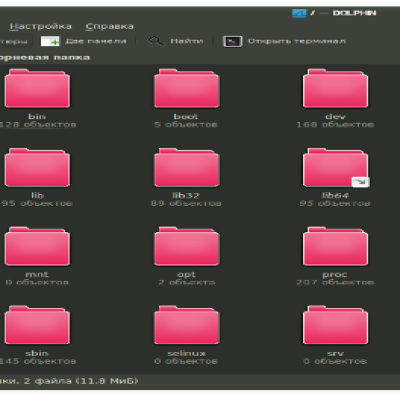This screenshot has width=400, height=400.
Task: Click the opt folder name
Action: [x=186, y=275]
